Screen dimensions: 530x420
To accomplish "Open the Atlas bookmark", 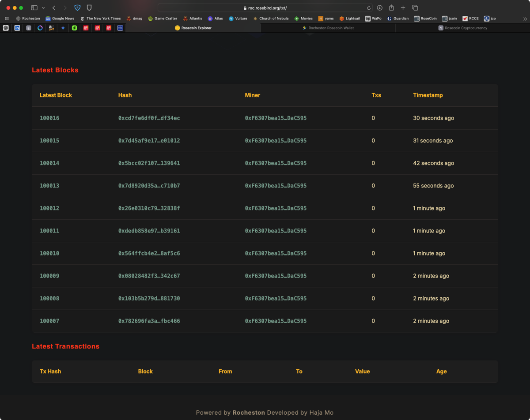I will [x=216, y=19].
